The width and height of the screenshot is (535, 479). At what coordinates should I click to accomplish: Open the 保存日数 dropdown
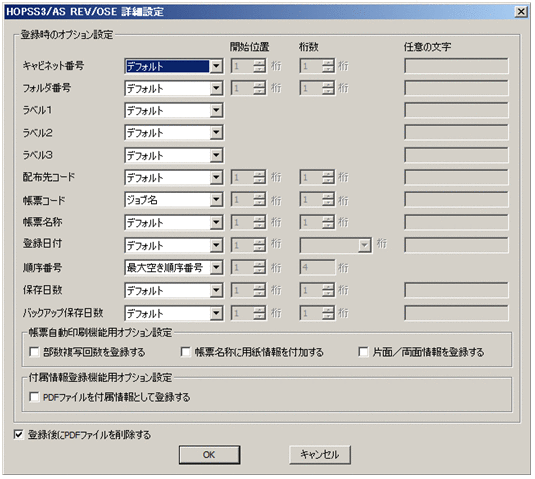pyautogui.click(x=174, y=290)
